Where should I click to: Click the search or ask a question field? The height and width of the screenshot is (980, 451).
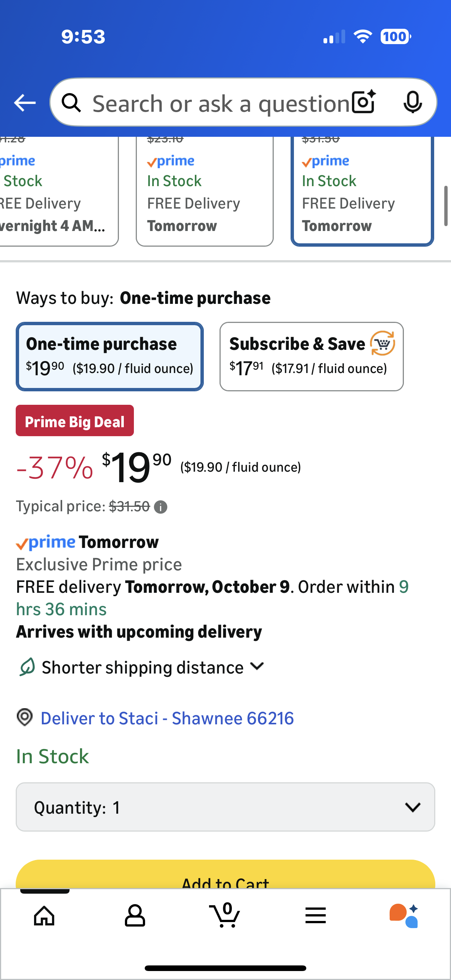click(x=221, y=103)
